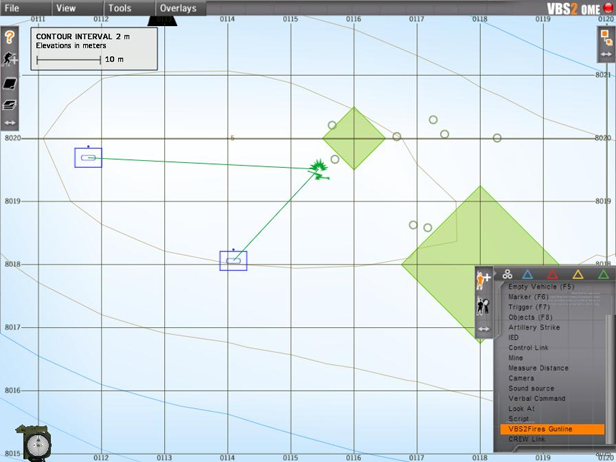Choose Trigger (F7) in list
This screenshot has height=462, width=616.
[x=529, y=307]
